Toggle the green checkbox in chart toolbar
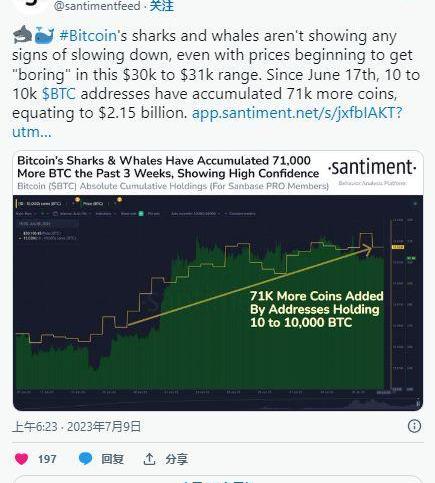Screen dimensions: 435x483 point(141,214)
